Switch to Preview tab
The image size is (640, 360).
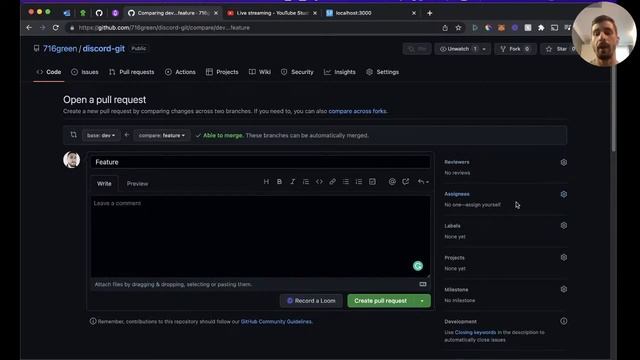pos(137,184)
